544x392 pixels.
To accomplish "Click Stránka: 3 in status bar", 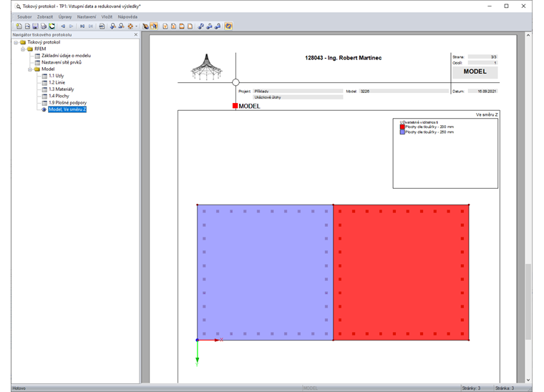I will click(x=505, y=388).
